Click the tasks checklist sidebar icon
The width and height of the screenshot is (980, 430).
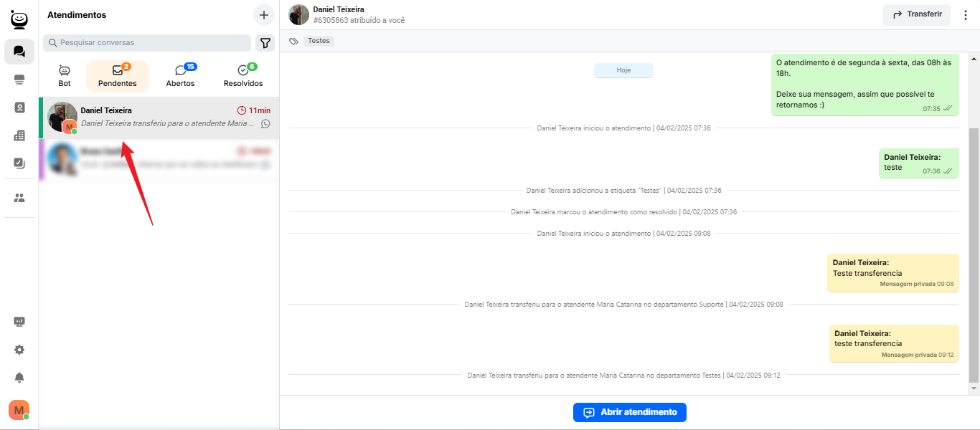(19, 163)
